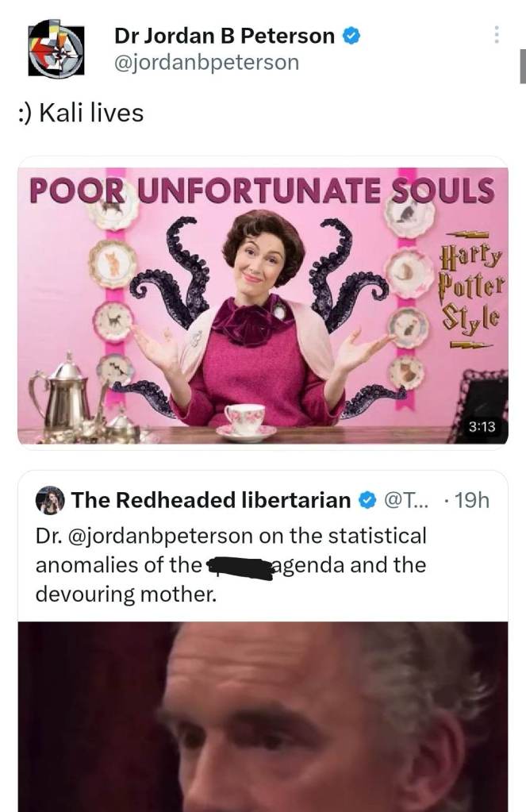Open The Redheaded libertarian's small avatar
This screenshot has width=526, height=812.
(x=50, y=500)
